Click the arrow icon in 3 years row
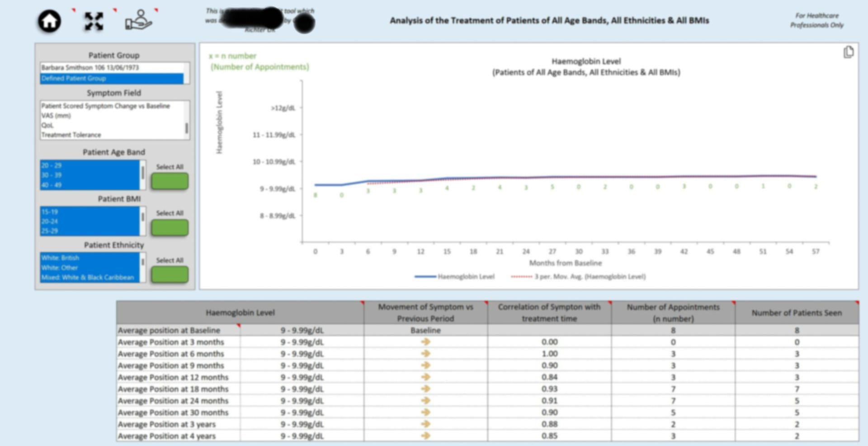The width and height of the screenshot is (868, 446). click(x=425, y=424)
